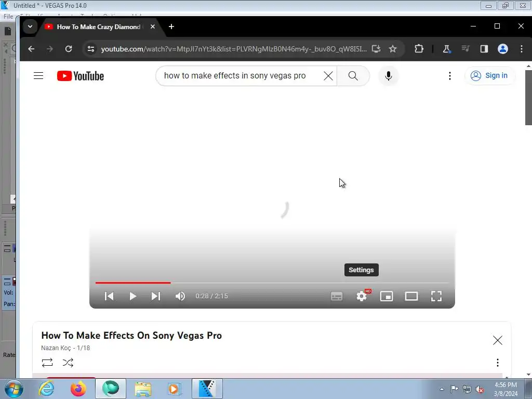This screenshot has height=399, width=532.
Task: Close the YouTube tab
Action: 153,26
